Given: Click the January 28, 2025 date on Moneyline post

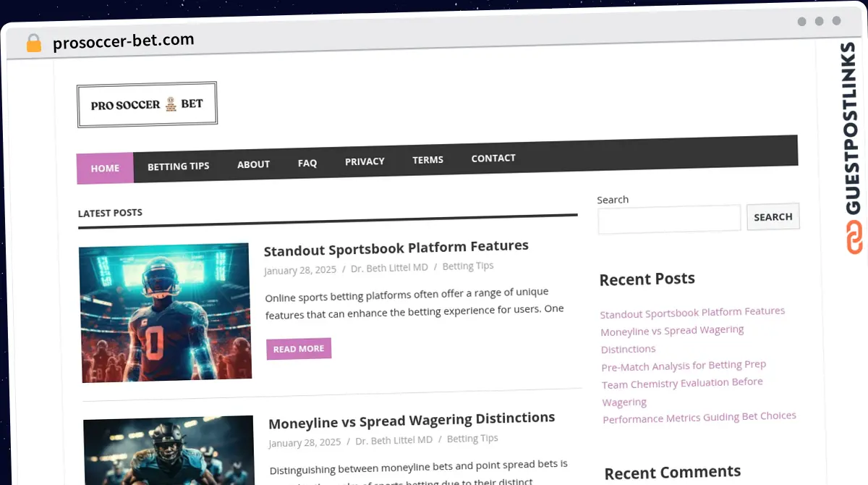Looking at the screenshot, I should click(305, 442).
